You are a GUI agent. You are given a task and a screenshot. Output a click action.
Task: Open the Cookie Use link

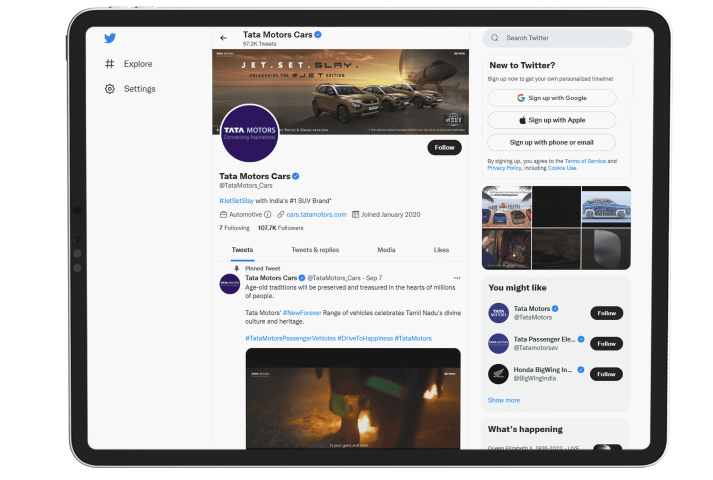pos(562,168)
